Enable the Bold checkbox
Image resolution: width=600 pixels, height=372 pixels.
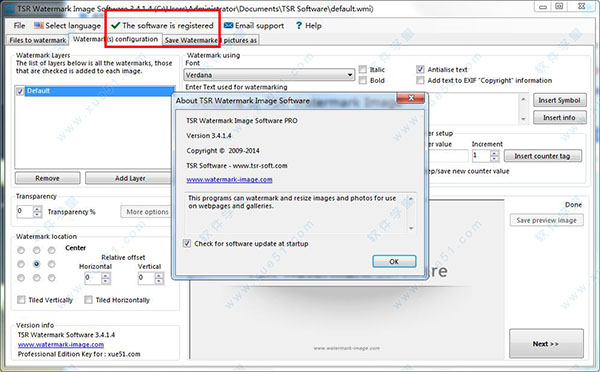(x=363, y=80)
